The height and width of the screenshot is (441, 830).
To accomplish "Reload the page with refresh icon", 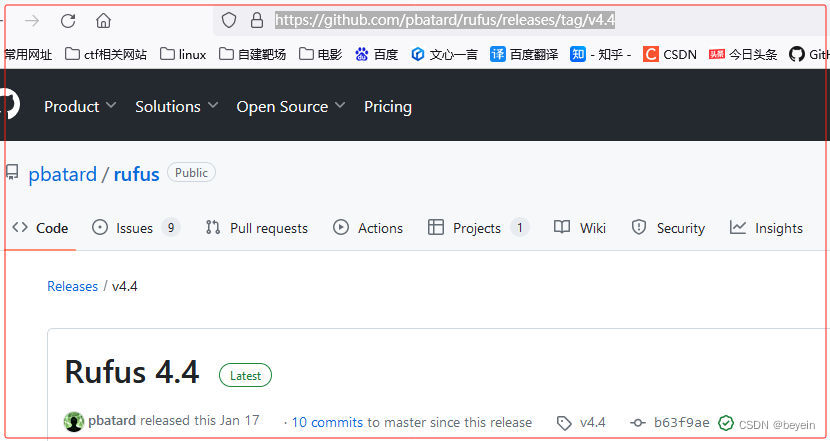I will tap(68, 21).
